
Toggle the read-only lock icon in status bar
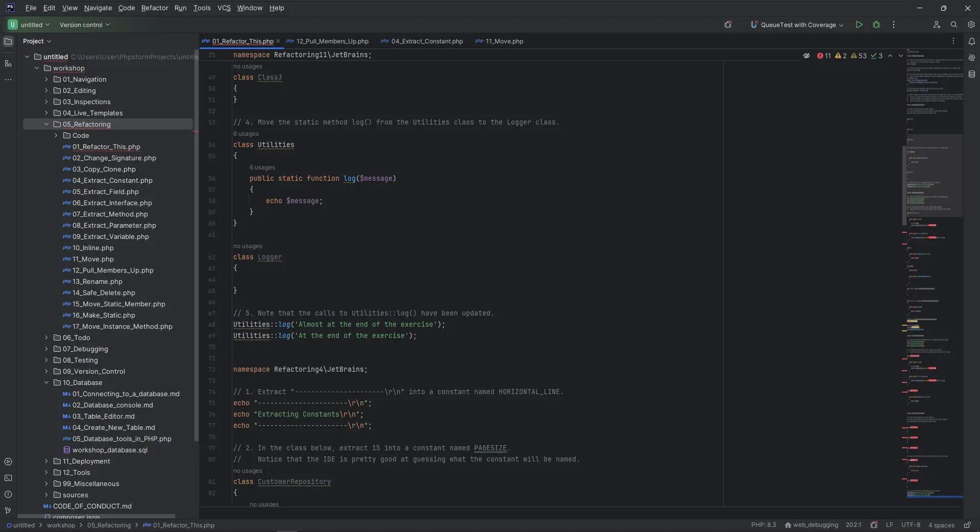pyautogui.click(x=967, y=525)
